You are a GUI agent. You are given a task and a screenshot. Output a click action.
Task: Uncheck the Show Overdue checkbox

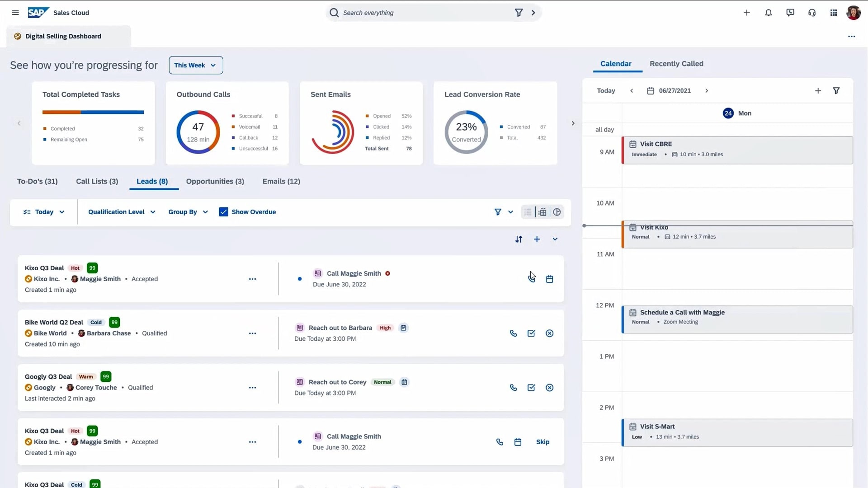tap(223, 212)
